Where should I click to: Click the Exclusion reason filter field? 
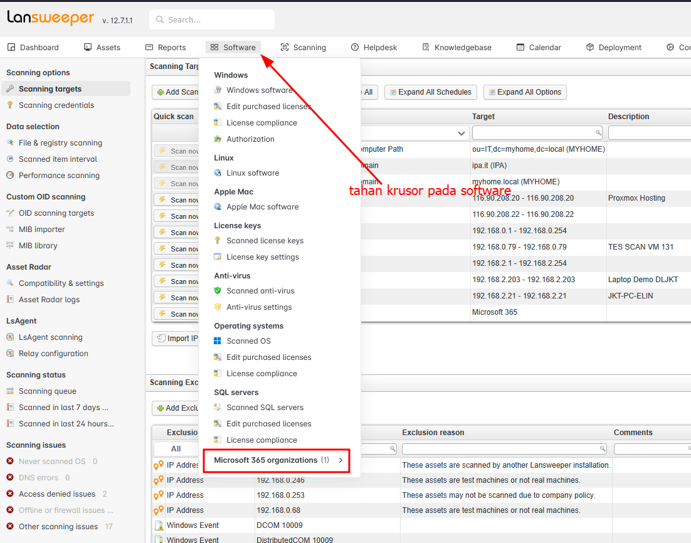point(505,449)
